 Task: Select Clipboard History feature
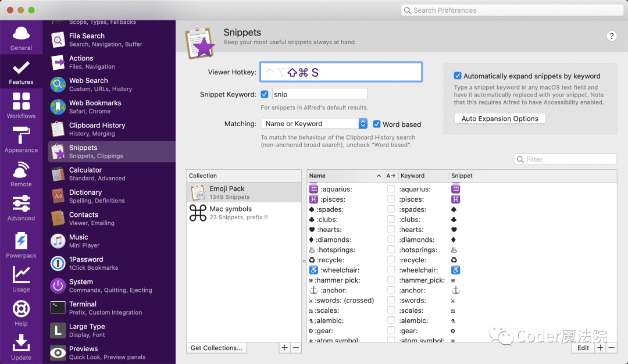112,129
